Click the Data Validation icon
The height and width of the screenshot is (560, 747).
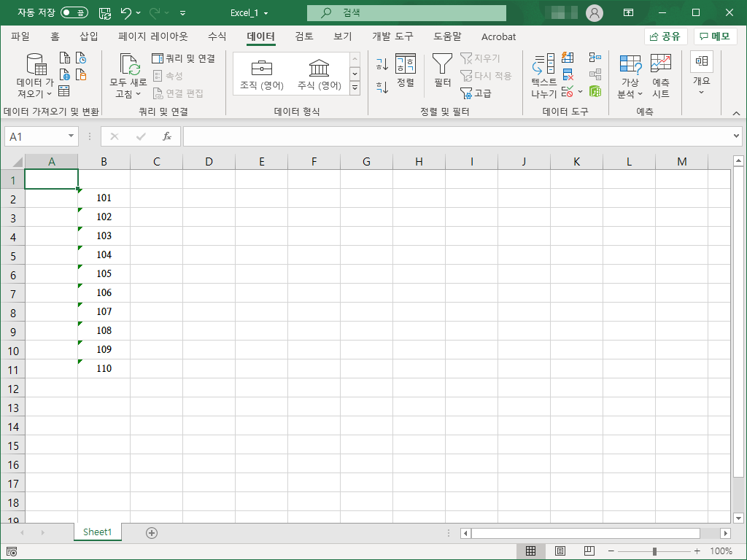coord(568,91)
